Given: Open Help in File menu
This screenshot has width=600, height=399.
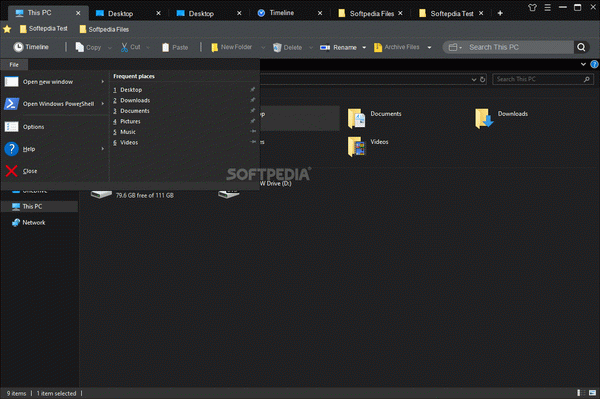Looking at the screenshot, I should pos(54,149).
